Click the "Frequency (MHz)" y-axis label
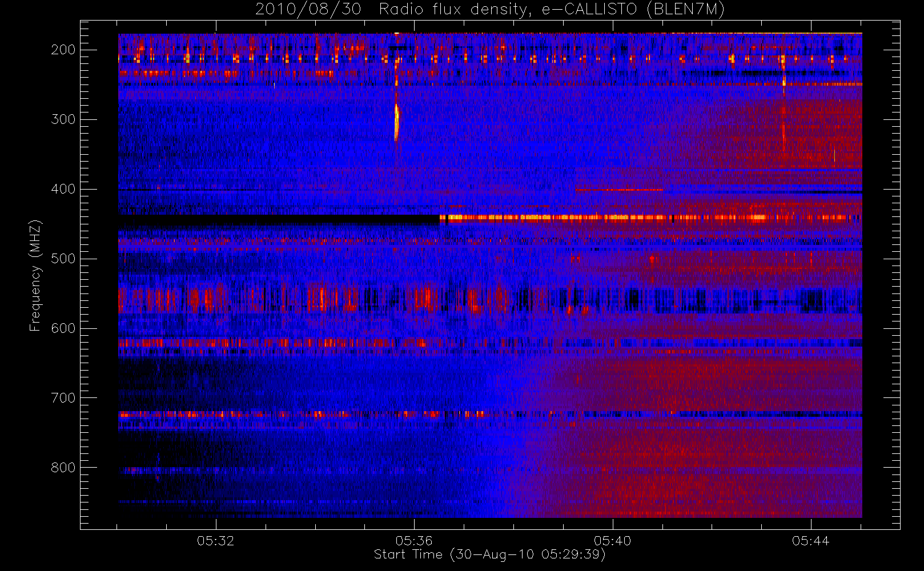 tap(35, 275)
